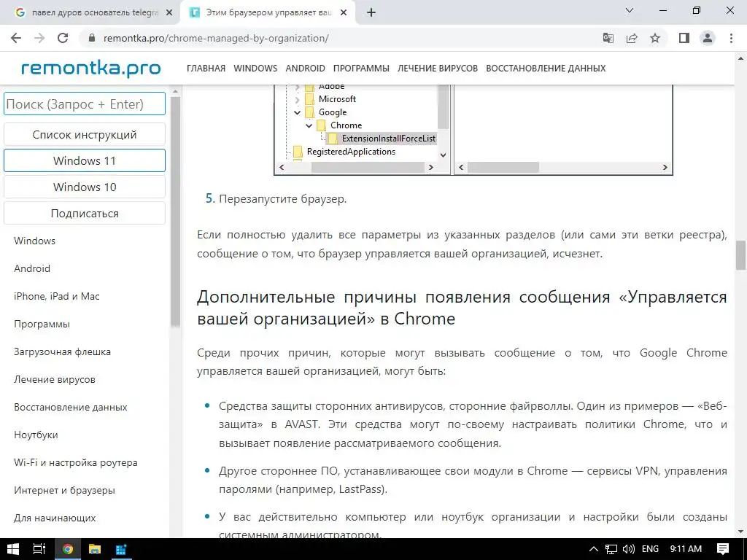Open the Google Translate icon in address bar
The image size is (747, 560).
[608, 38]
